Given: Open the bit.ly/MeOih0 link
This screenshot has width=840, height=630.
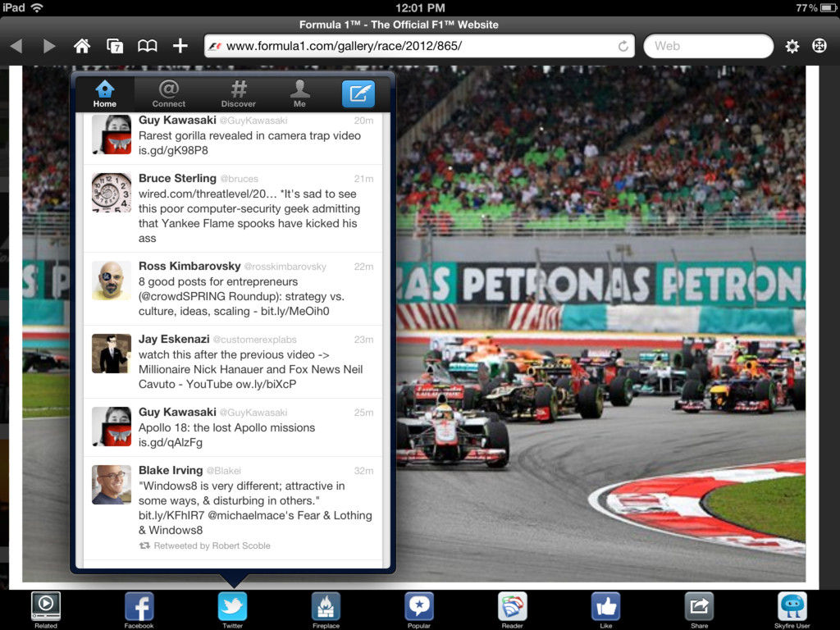Looking at the screenshot, I should coord(294,311).
